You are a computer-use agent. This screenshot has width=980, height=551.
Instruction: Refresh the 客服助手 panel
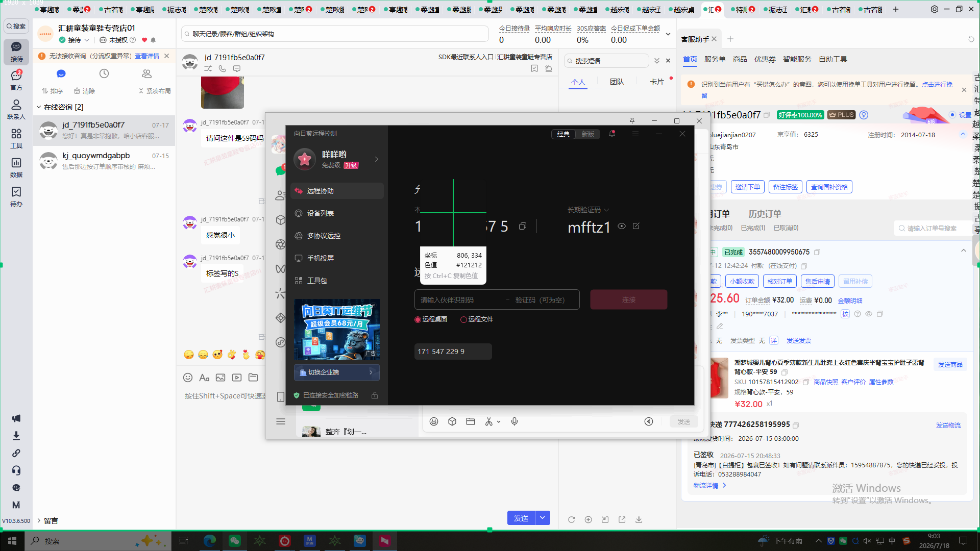tap(971, 39)
